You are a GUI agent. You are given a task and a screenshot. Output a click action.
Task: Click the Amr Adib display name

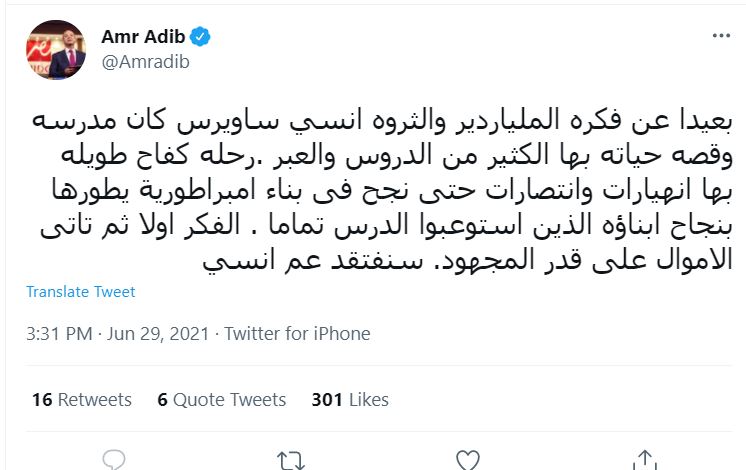click(141, 37)
